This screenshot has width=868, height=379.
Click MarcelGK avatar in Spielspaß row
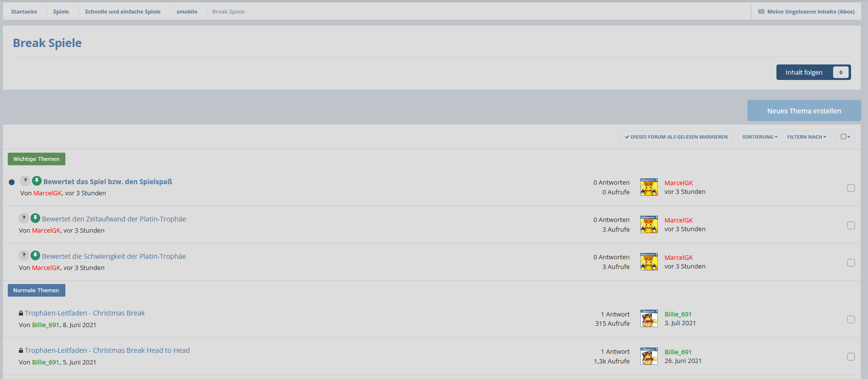point(649,187)
